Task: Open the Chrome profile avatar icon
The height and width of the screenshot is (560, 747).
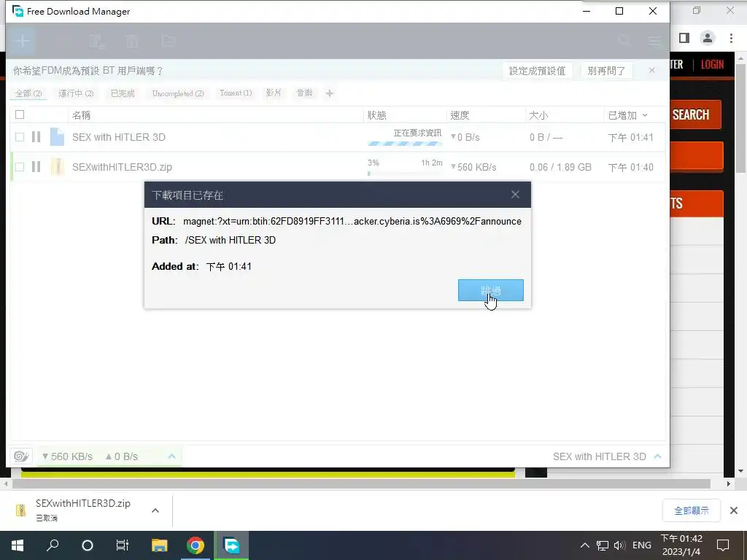Action: [708, 38]
